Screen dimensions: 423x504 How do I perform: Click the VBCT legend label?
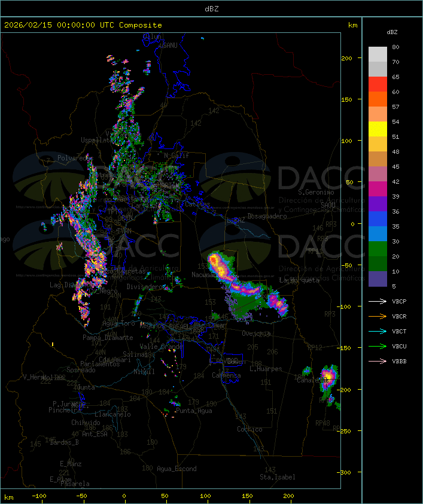399,332
